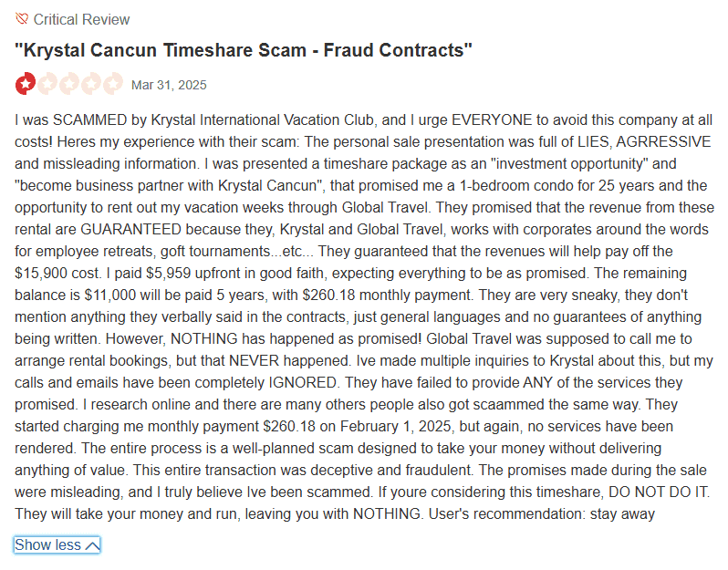Click the first filled red star
Image resolution: width=728 pixels, height=570 pixels.
click(26, 85)
